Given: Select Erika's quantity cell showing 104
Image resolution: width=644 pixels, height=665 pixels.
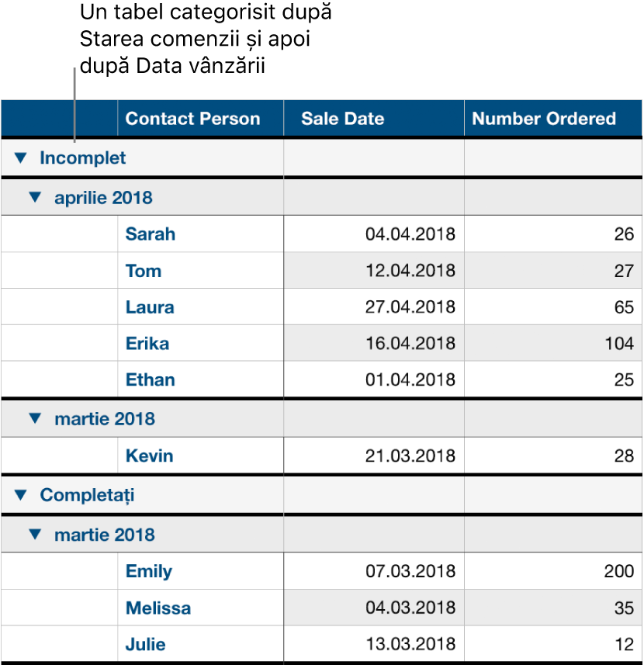Looking at the screenshot, I should [552, 343].
